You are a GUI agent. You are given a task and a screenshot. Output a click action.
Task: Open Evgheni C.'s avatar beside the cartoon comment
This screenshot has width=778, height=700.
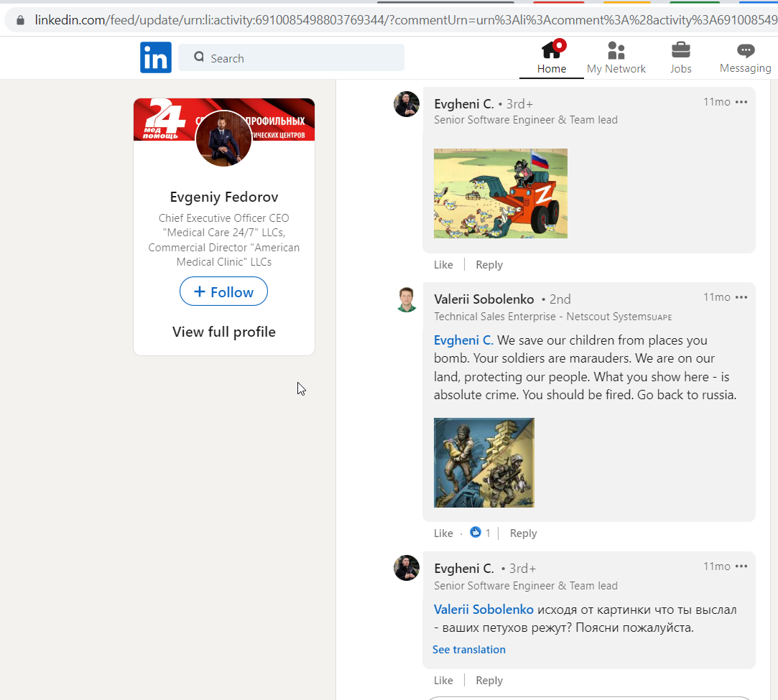[407, 104]
